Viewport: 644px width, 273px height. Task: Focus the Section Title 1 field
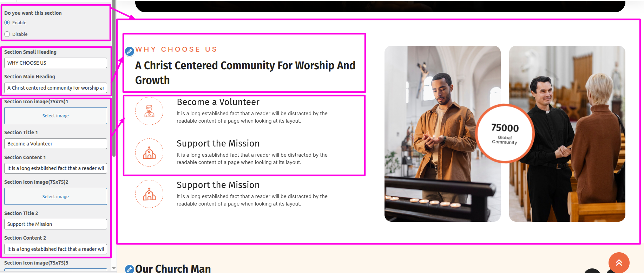tap(55, 144)
